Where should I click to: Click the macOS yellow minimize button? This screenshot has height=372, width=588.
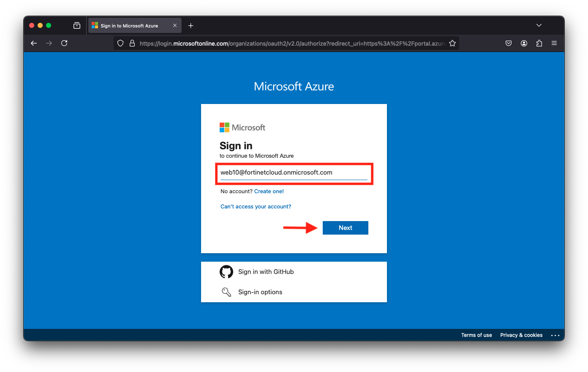[x=40, y=25]
